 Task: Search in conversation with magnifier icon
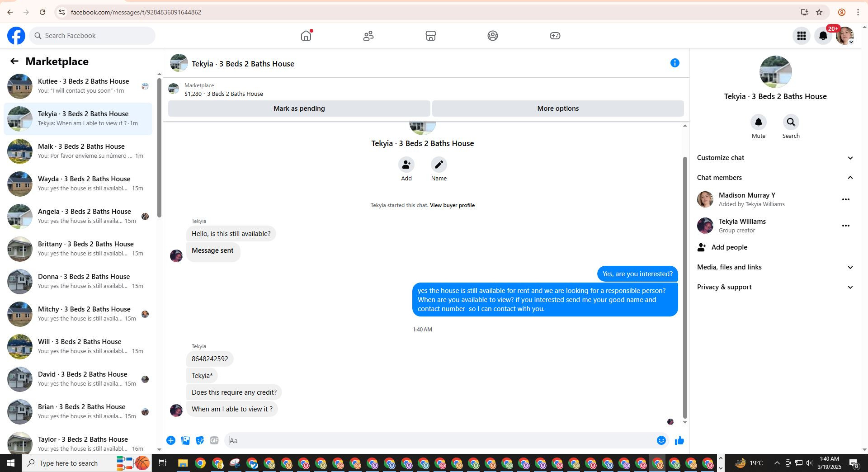point(791,122)
